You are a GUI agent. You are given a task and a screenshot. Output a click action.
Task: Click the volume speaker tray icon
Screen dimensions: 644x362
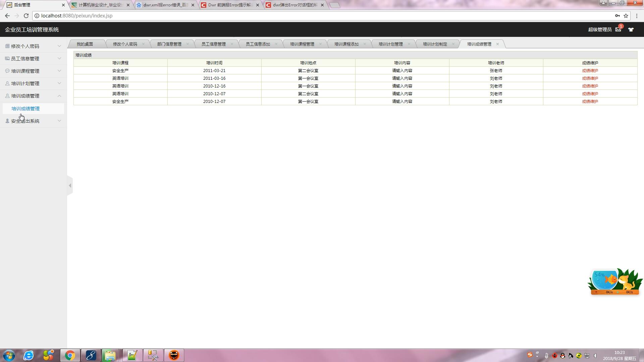[595, 356]
